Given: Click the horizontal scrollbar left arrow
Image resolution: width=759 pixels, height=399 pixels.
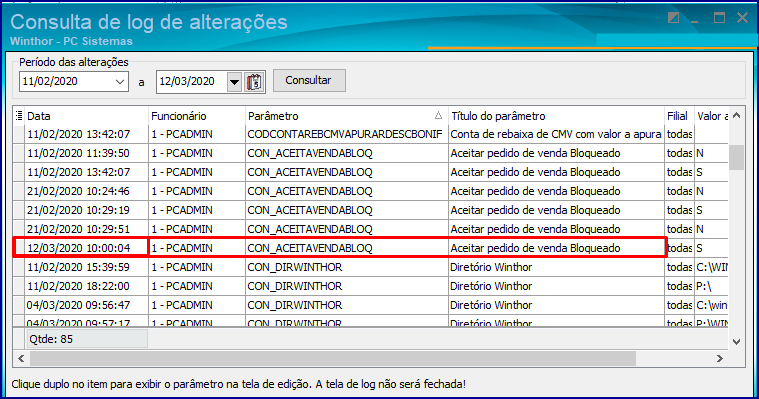Looking at the screenshot, I should [x=21, y=358].
